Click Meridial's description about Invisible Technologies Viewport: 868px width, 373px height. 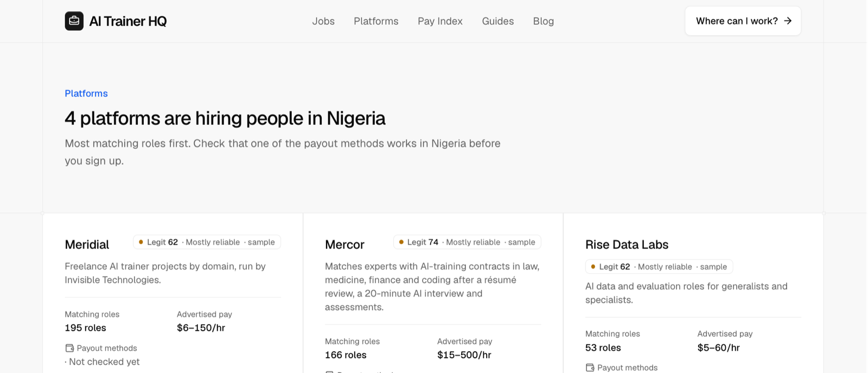tap(165, 273)
